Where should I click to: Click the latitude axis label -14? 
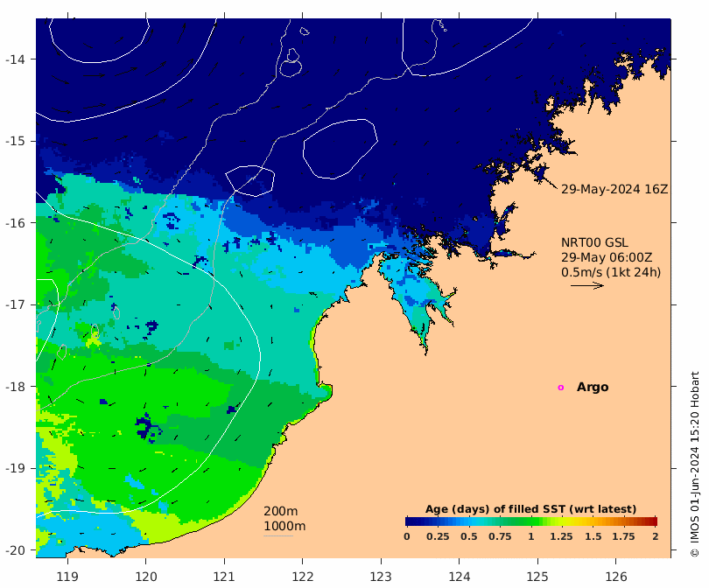[x=15, y=59]
